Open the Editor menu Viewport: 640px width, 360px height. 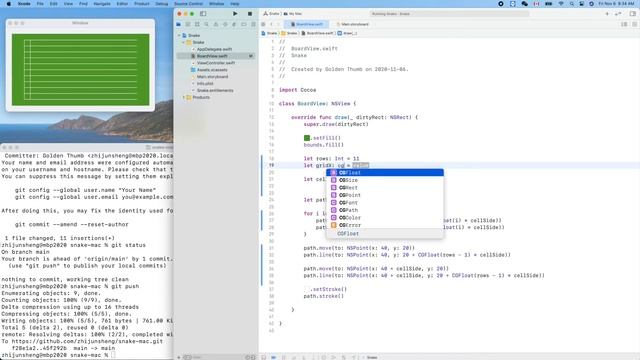(x=122, y=4)
